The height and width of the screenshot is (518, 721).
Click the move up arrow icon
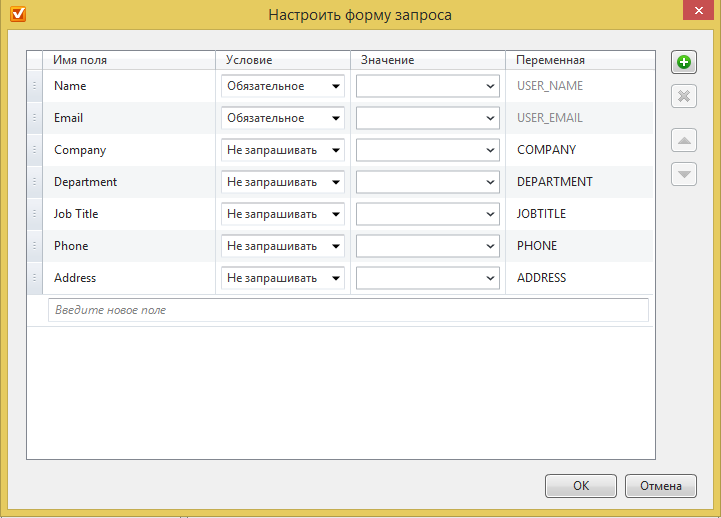click(684, 140)
